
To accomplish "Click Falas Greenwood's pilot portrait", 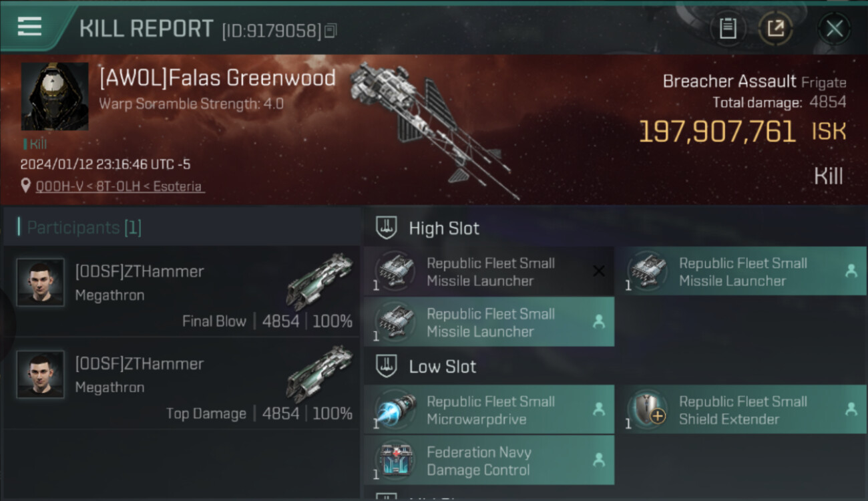I will point(55,96).
